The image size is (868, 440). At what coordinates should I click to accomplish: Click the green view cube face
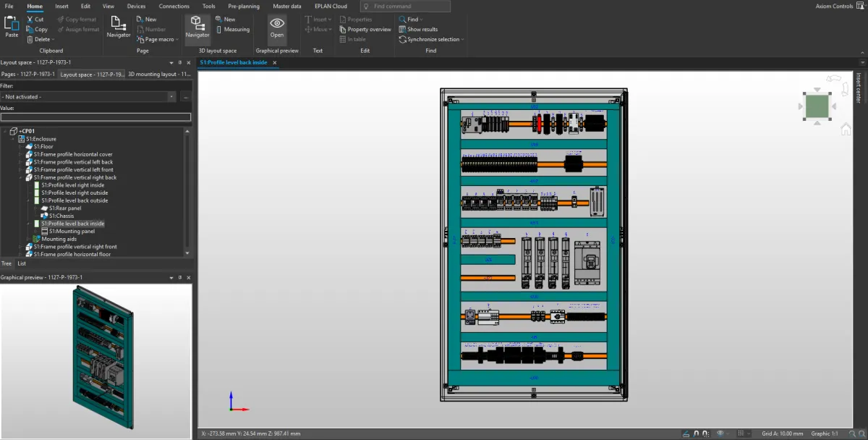pos(817,106)
